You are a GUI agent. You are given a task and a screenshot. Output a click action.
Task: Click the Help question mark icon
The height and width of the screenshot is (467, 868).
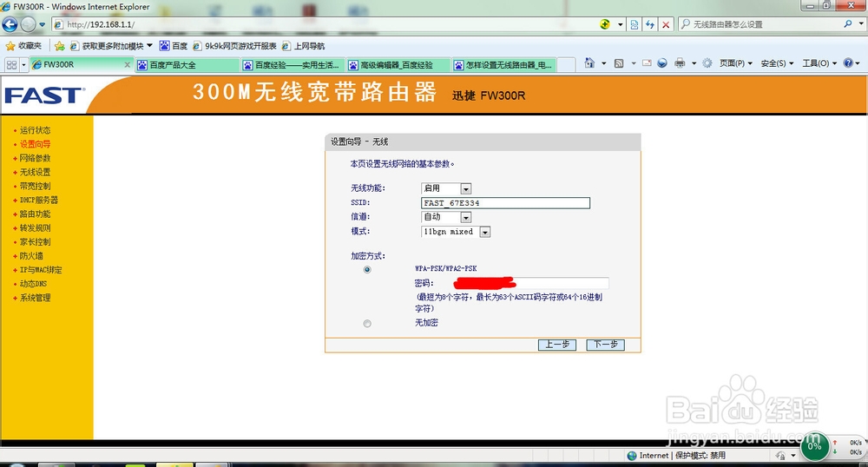pos(848,63)
